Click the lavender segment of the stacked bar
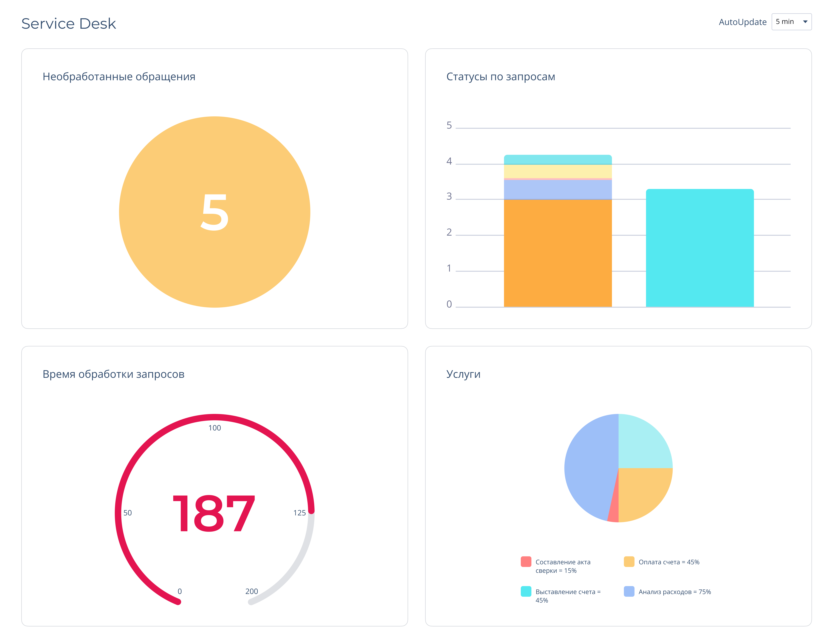Image resolution: width=829 pixels, height=644 pixels. (558, 189)
